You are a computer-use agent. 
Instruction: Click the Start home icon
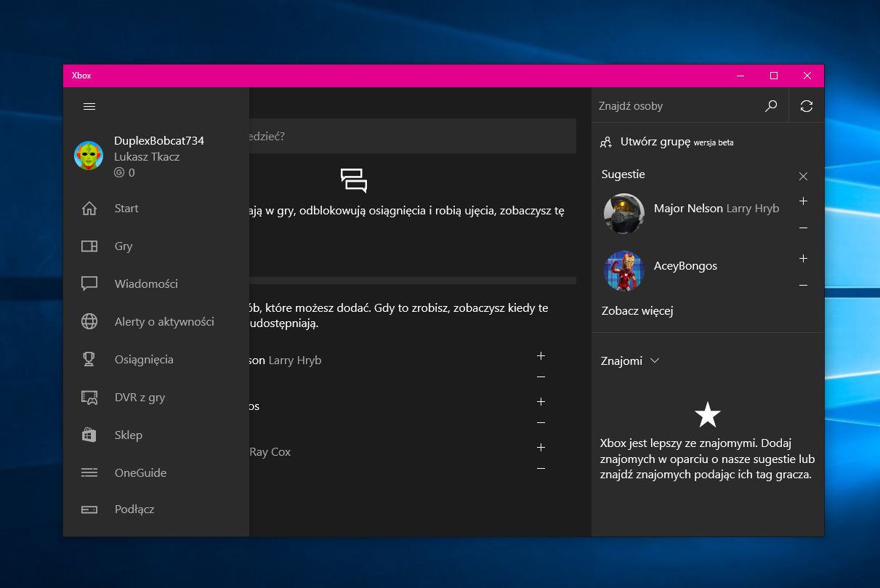pyautogui.click(x=89, y=209)
